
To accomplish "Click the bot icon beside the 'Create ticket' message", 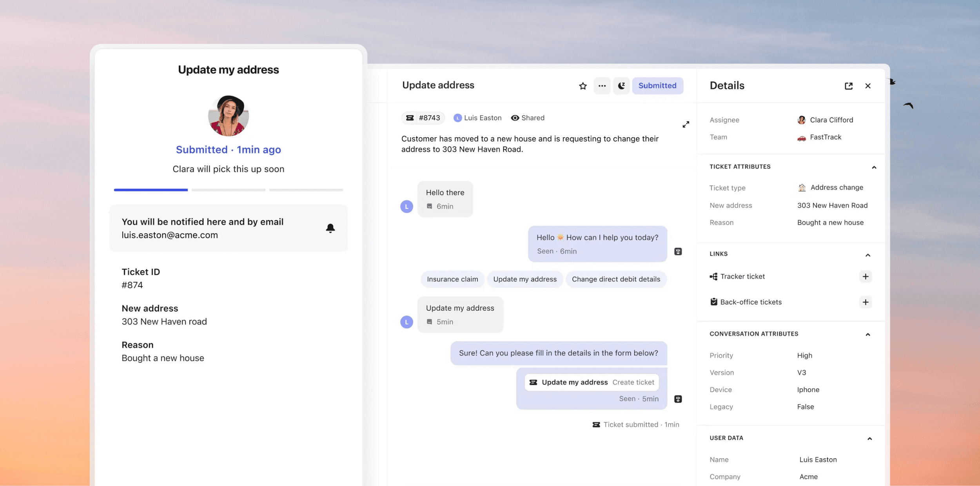I will [x=678, y=399].
